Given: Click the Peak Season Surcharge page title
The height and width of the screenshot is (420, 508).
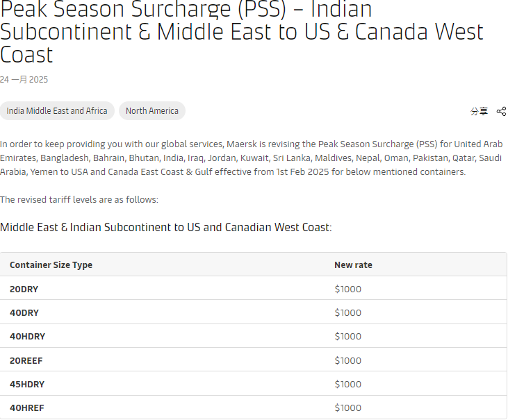Looking at the screenshot, I should pos(242,31).
